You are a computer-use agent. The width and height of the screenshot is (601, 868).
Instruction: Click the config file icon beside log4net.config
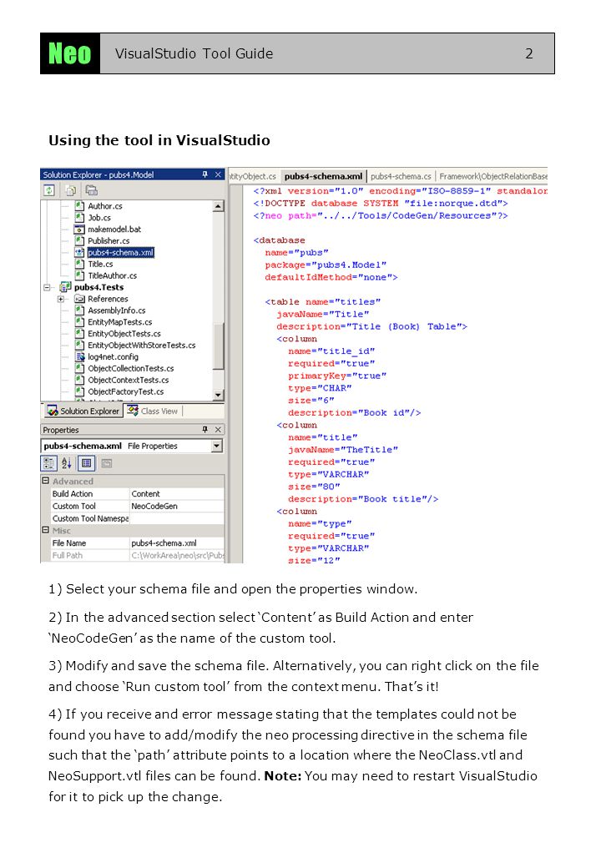pos(79,357)
